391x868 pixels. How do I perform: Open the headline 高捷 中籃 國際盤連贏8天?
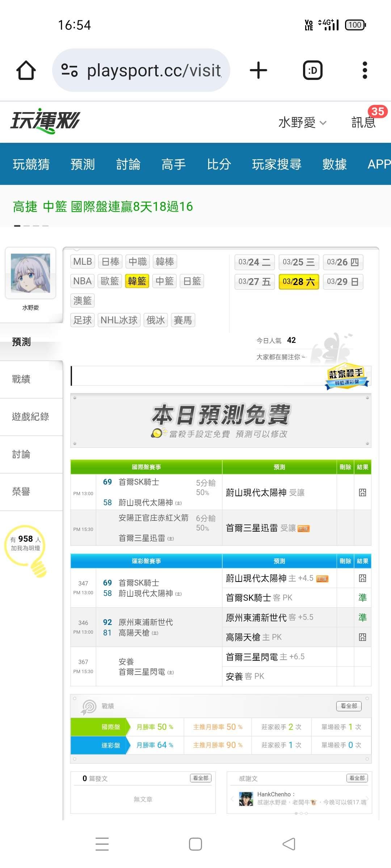click(103, 207)
